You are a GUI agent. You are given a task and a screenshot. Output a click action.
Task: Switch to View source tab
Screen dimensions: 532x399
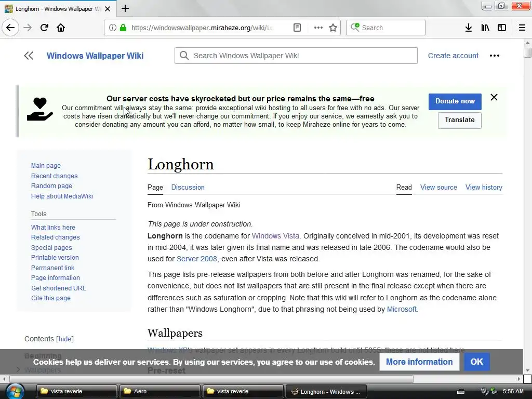coord(438,187)
